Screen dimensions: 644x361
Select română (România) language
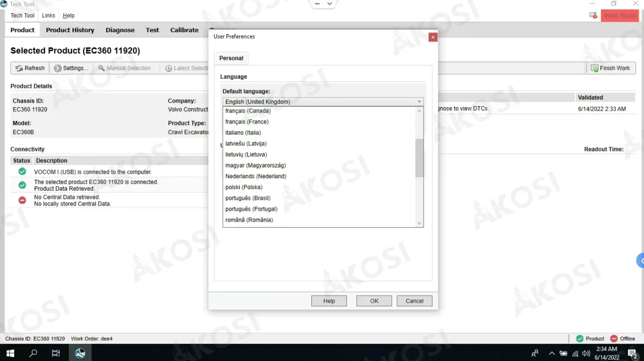point(319,220)
